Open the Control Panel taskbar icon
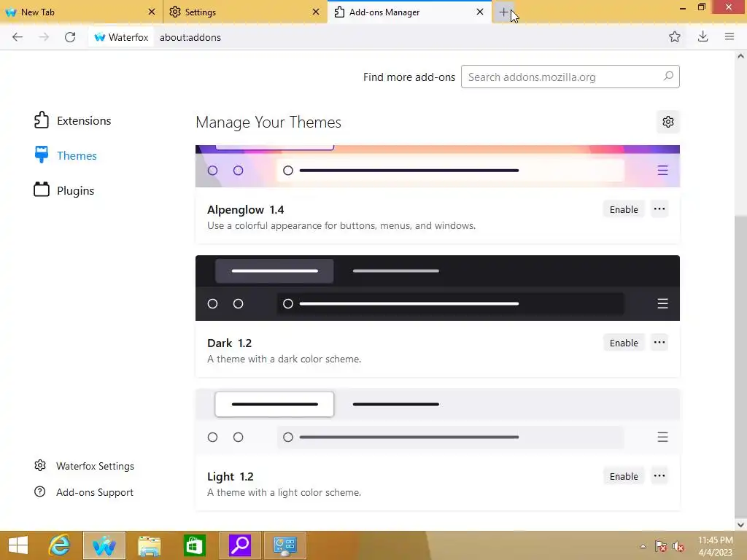 285,545
